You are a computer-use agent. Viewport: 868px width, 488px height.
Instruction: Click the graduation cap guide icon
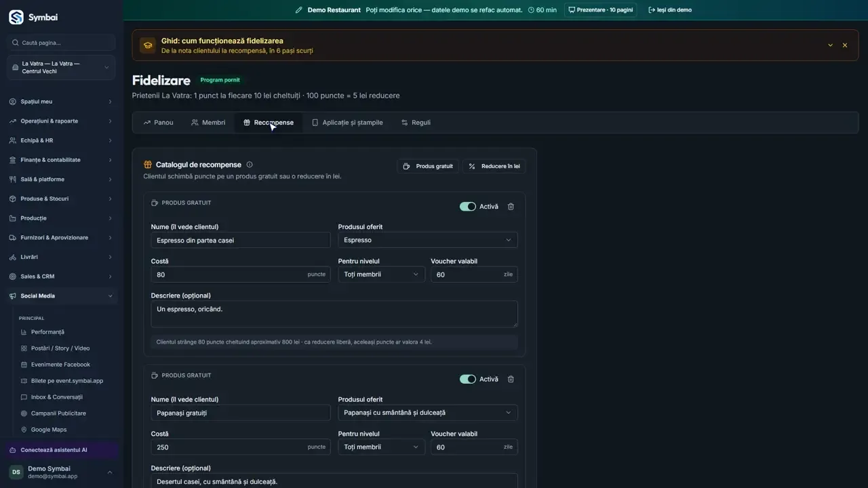(x=147, y=45)
